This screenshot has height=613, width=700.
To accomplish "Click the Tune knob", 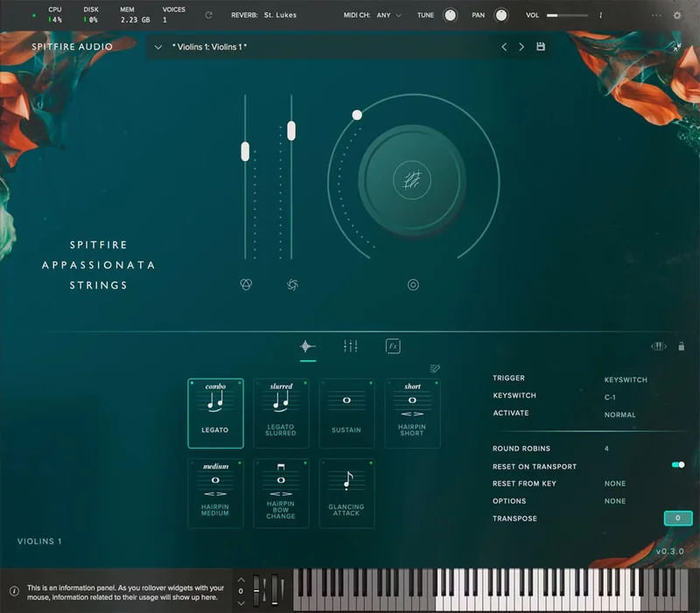I will 450,15.
